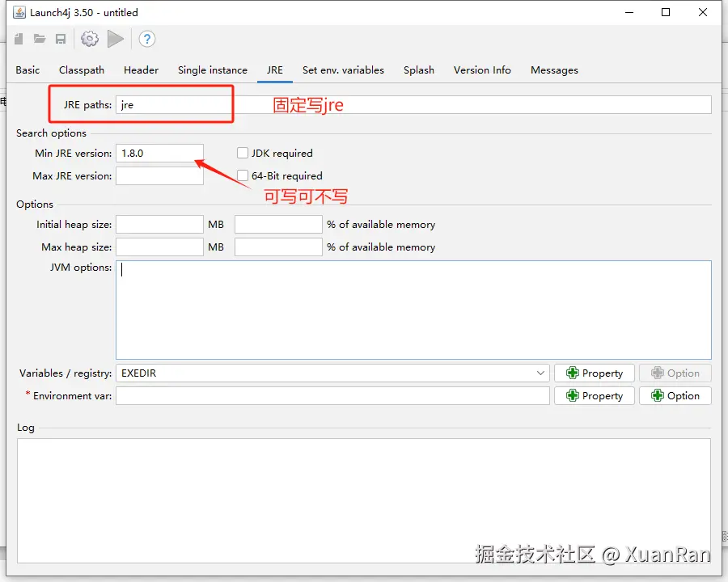Minimize the Launch4j window
This screenshot has width=728, height=582.
click(x=629, y=13)
